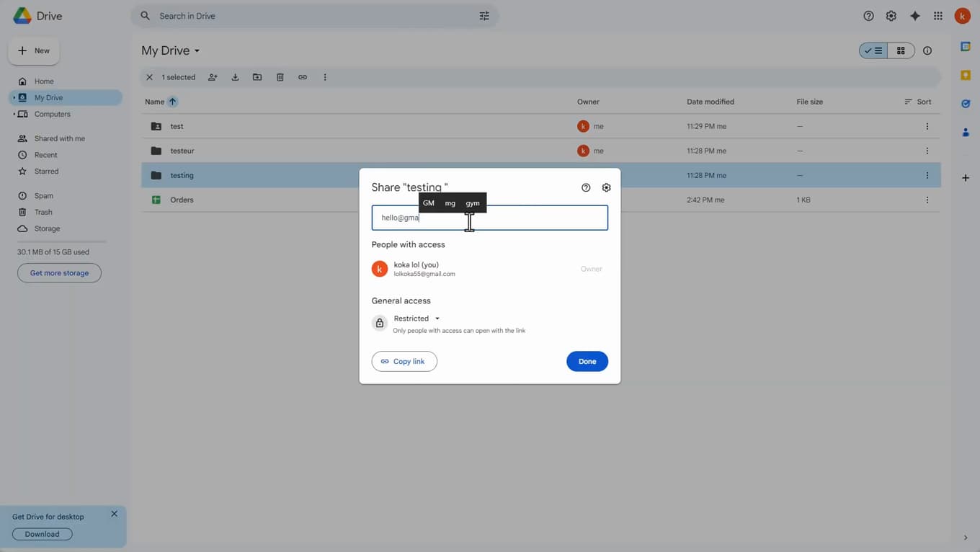This screenshot has height=552, width=980.
Task: Click the Done button
Action: 587,361
